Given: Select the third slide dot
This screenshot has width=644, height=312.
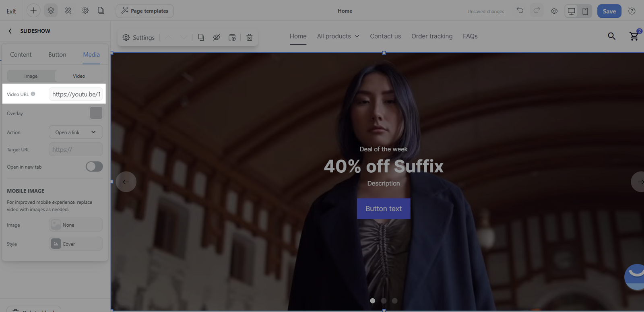Looking at the screenshot, I should tap(394, 301).
